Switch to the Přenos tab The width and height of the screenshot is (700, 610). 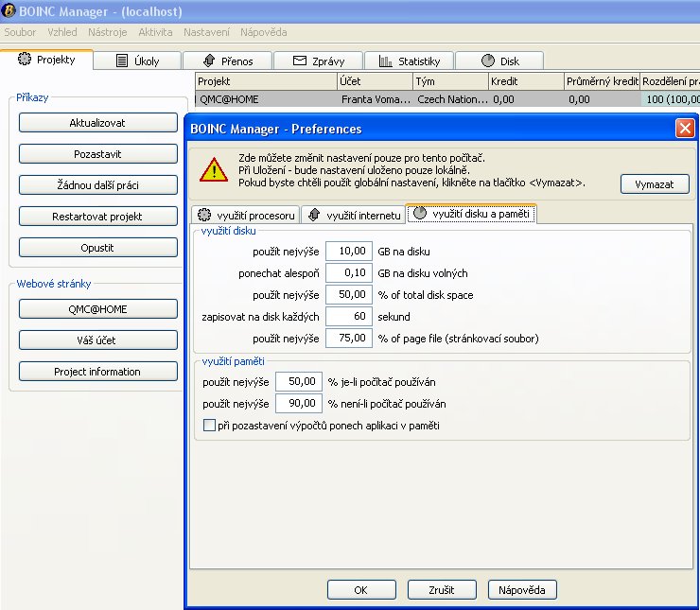[228, 61]
